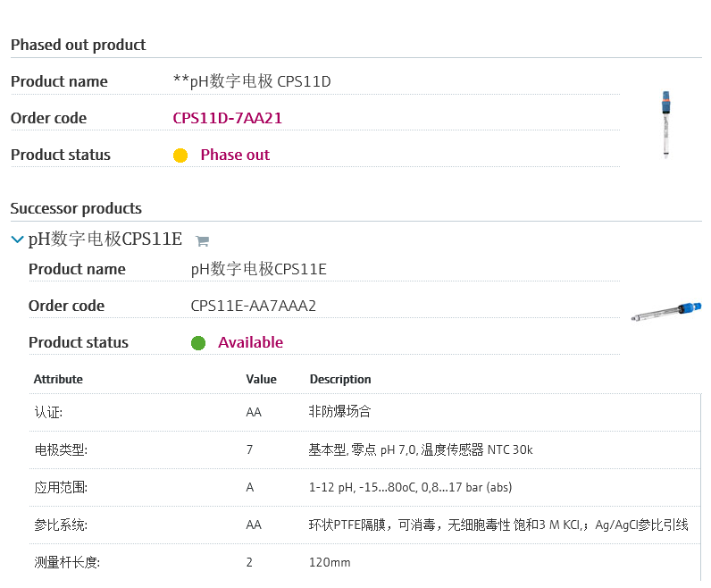Open the CPS11D-7AA21 order code link
Image resolution: width=711 pixels, height=588 pixels.
pyautogui.click(x=227, y=118)
